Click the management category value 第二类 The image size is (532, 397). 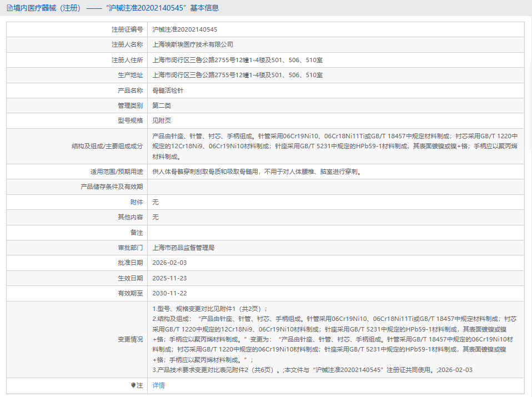point(162,105)
